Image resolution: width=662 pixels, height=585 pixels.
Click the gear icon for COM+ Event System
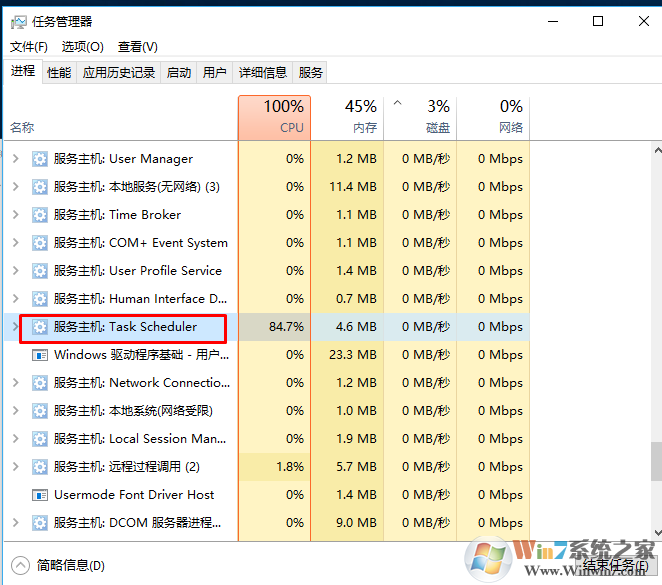[40, 243]
